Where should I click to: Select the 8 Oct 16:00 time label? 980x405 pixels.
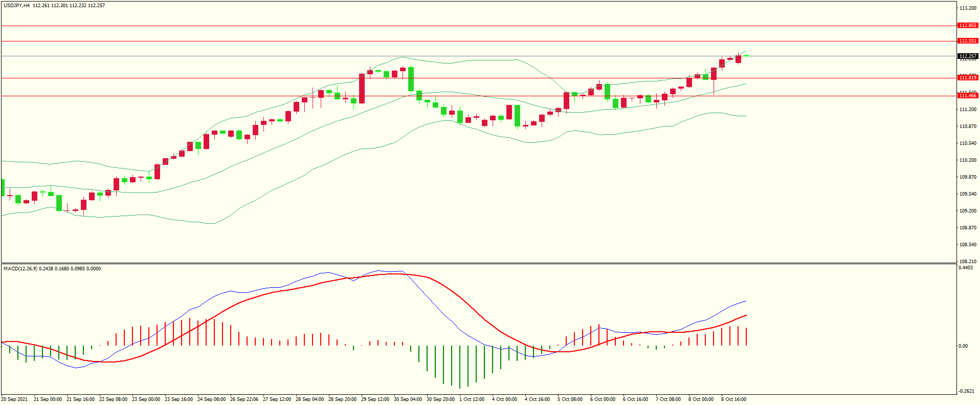click(x=733, y=399)
